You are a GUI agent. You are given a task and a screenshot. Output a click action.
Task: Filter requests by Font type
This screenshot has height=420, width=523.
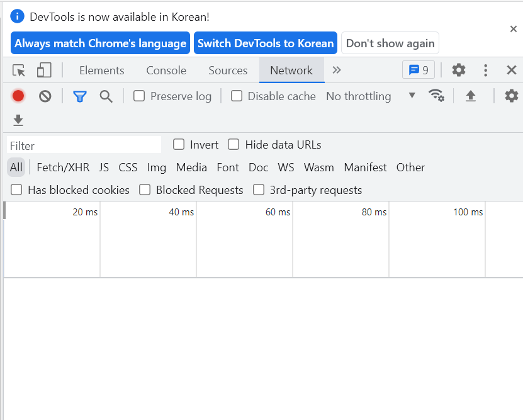click(x=228, y=167)
